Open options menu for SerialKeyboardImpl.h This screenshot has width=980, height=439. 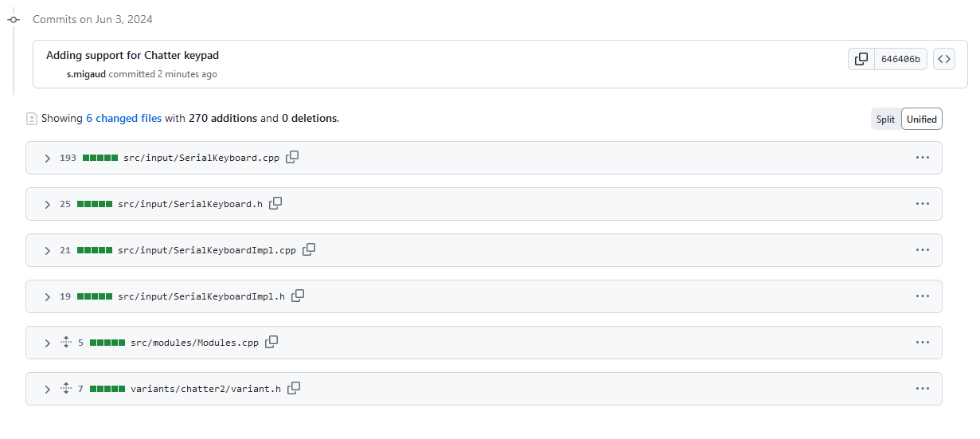tap(922, 296)
